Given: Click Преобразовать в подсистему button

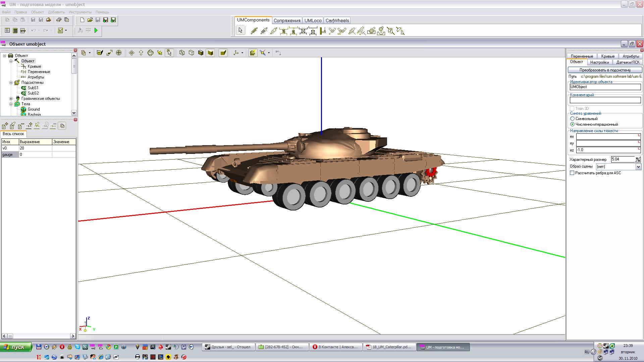Looking at the screenshot, I should click(x=605, y=70).
